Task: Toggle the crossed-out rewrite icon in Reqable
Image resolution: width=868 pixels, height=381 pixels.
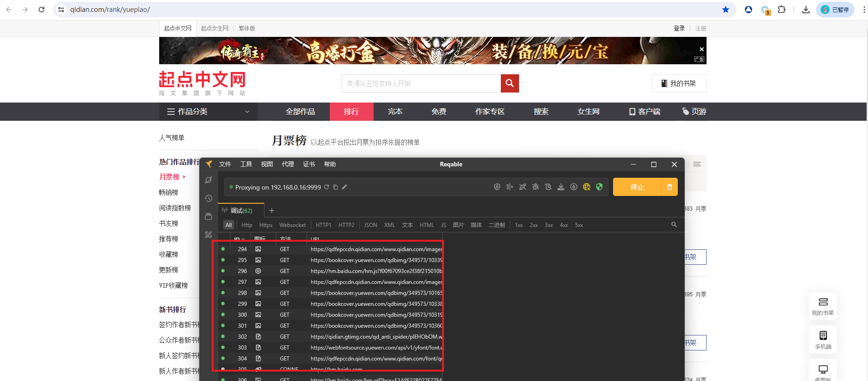Action: click(x=523, y=187)
